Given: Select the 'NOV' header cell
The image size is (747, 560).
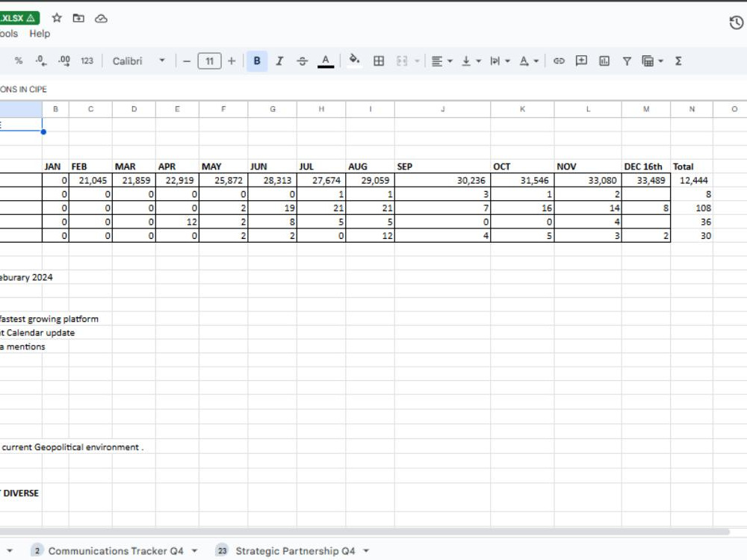Looking at the screenshot, I should tap(588, 167).
